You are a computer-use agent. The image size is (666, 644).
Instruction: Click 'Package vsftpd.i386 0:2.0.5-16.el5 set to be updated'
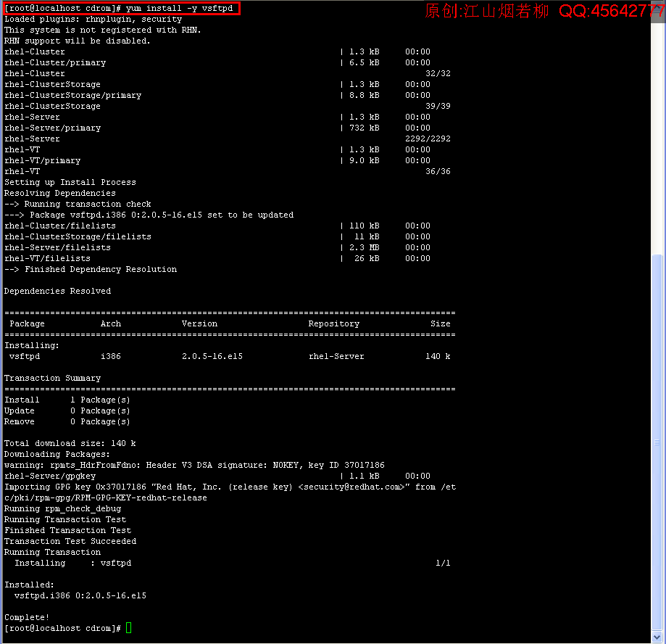tap(162, 215)
